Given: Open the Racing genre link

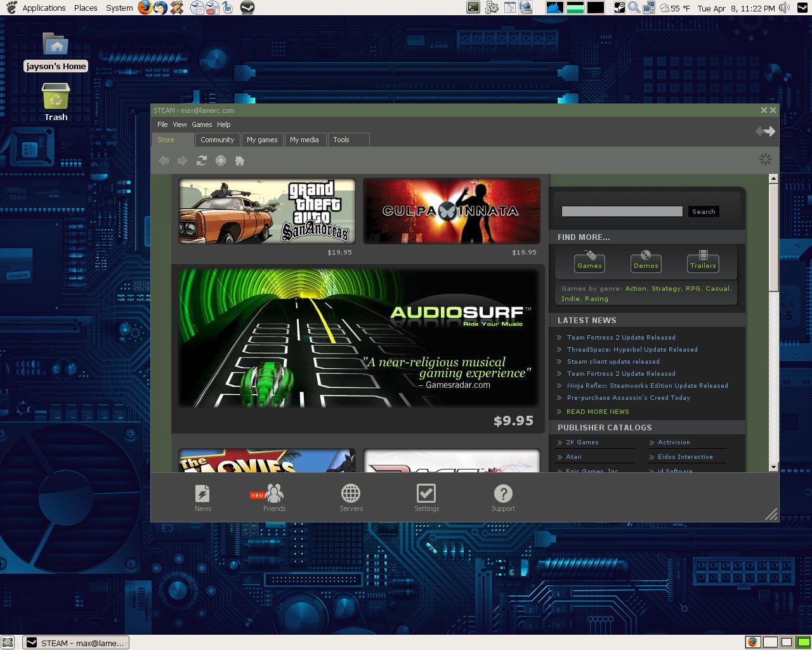Looking at the screenshot, I should coord(596,298).
